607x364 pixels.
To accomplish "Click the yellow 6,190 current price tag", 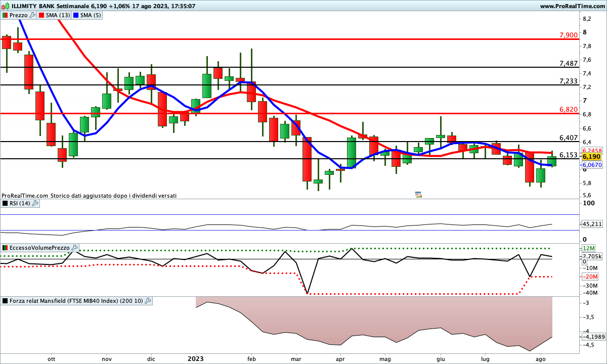I will pos(591,157).
